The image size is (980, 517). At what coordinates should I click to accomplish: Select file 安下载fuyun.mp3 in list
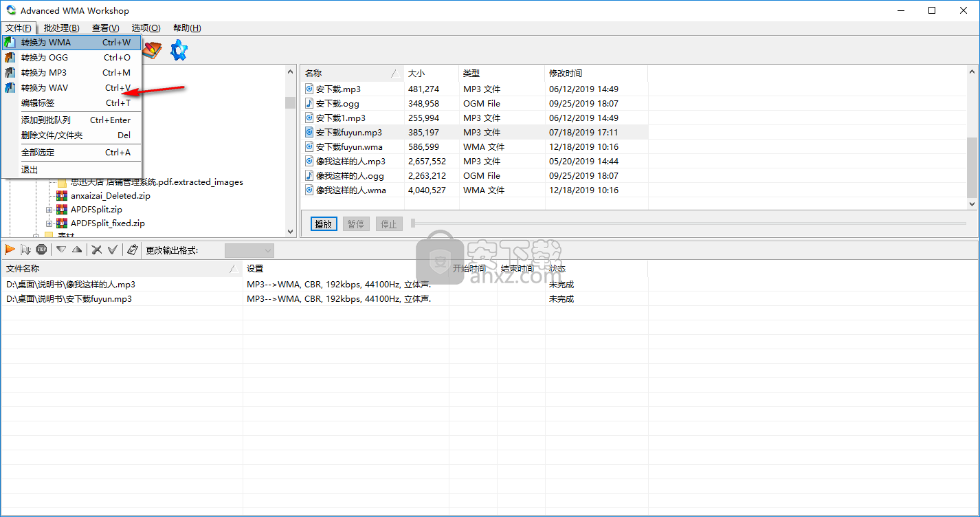click(x=349, y=133)
